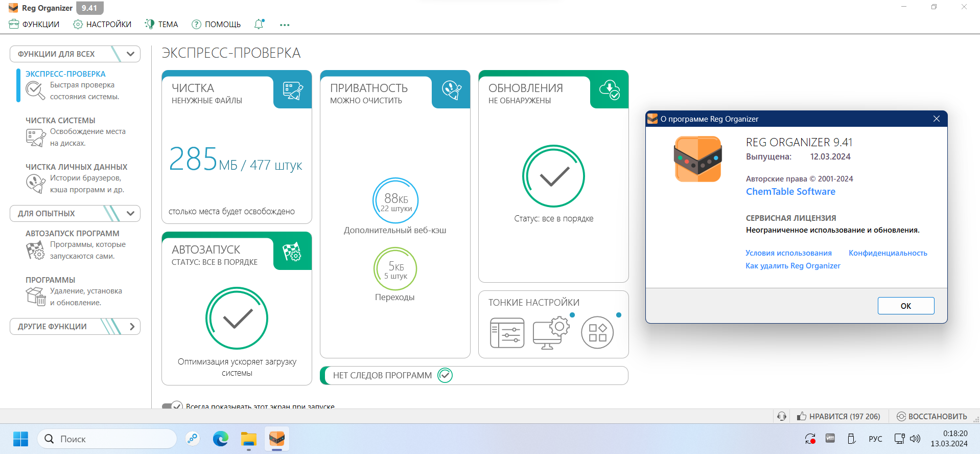The height and width of the screenshot is (454, 980).
Task: Open АВТОЗАПУСК ПРОГРАММ from the sidebar
Action: [x=73, y=233]
